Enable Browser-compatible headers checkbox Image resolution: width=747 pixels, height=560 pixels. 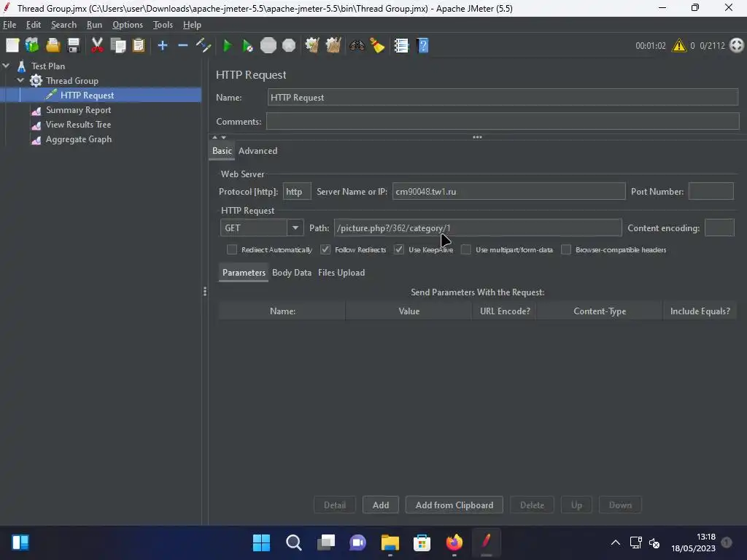(x=566, y=249)
